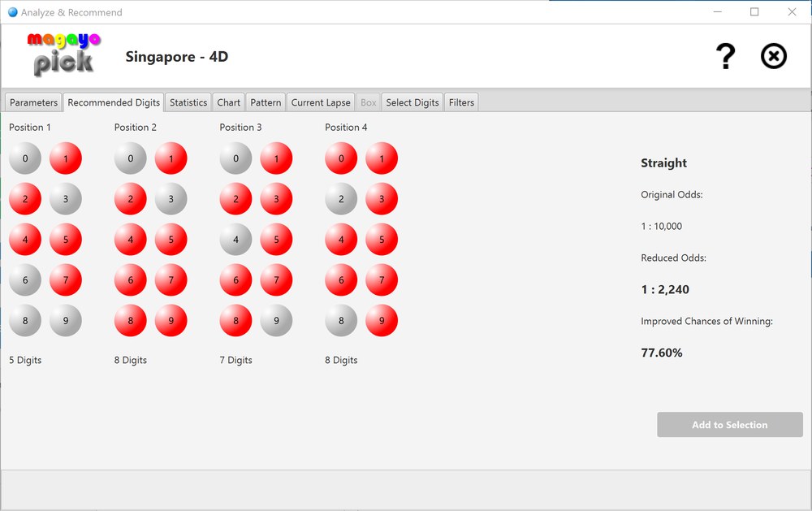Open the Filters tab
Image resolution: width=812 pixels, height=511 pixels.
coord(461,102)
